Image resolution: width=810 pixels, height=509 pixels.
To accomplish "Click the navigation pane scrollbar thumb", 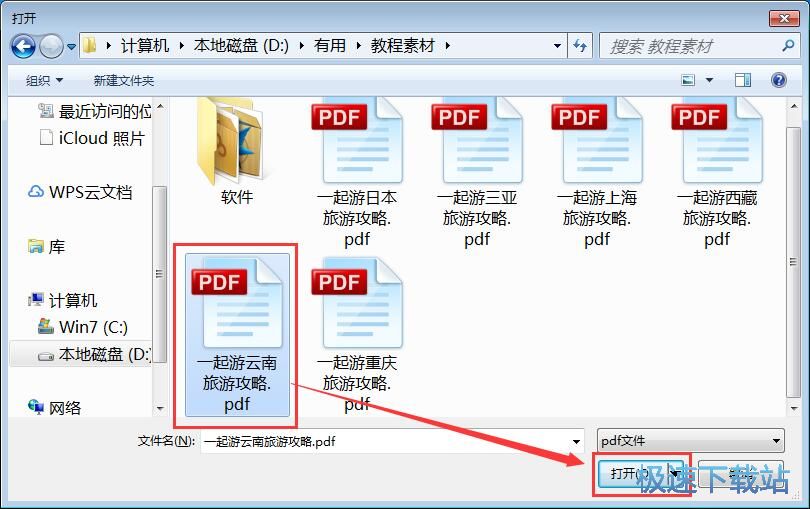I will (160, 274).
